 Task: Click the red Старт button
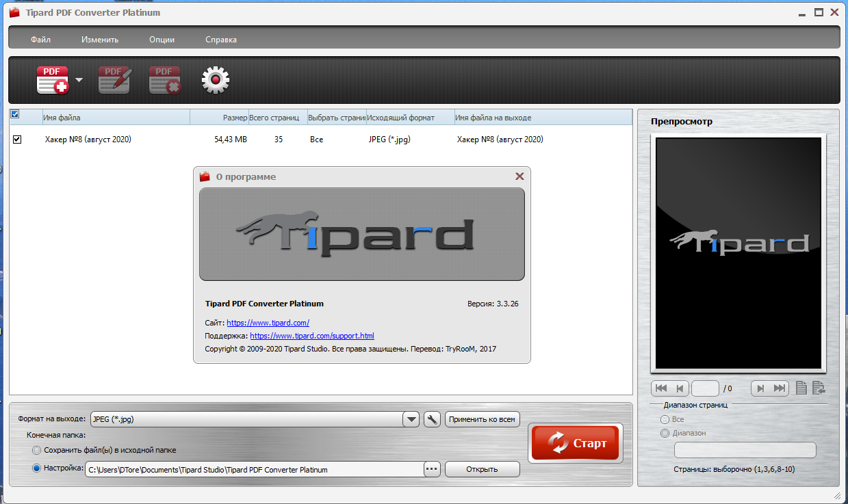(x=576, y=444)
